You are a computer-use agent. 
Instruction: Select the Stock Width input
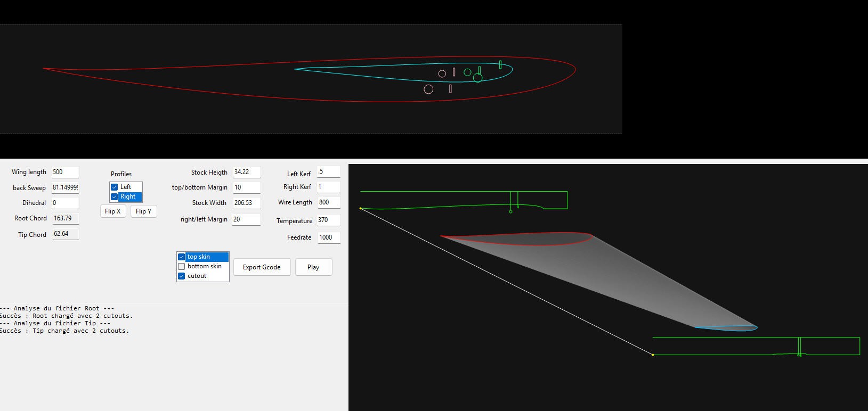(x=246, y=203)
